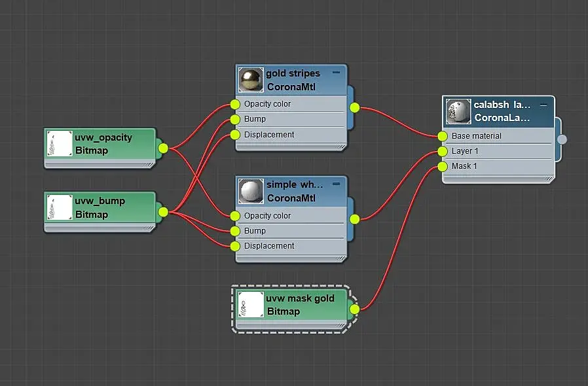Click the simple white material sphere preview
588x386 pixels.
[x=251, y=191]
